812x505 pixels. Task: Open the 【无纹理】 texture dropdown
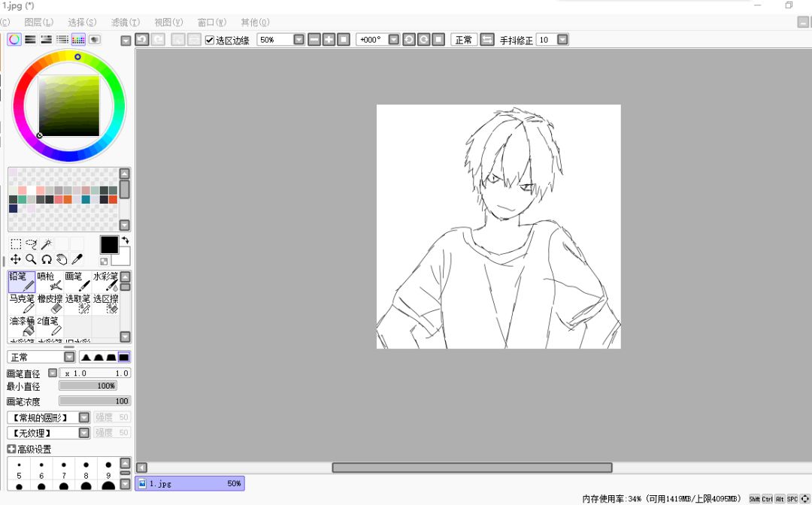pyautogui.click(x=84, y=433)
